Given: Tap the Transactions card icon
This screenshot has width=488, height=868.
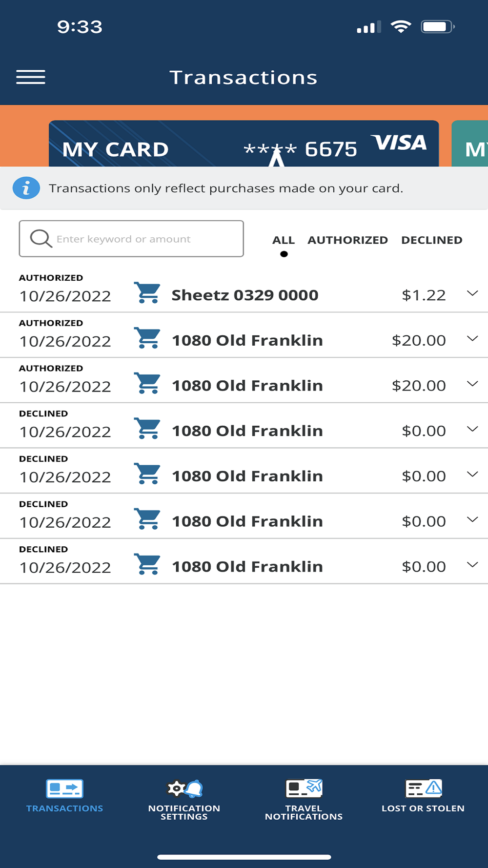Looking at the screenshot, I should pyautogui.click(x=64, y=788).
